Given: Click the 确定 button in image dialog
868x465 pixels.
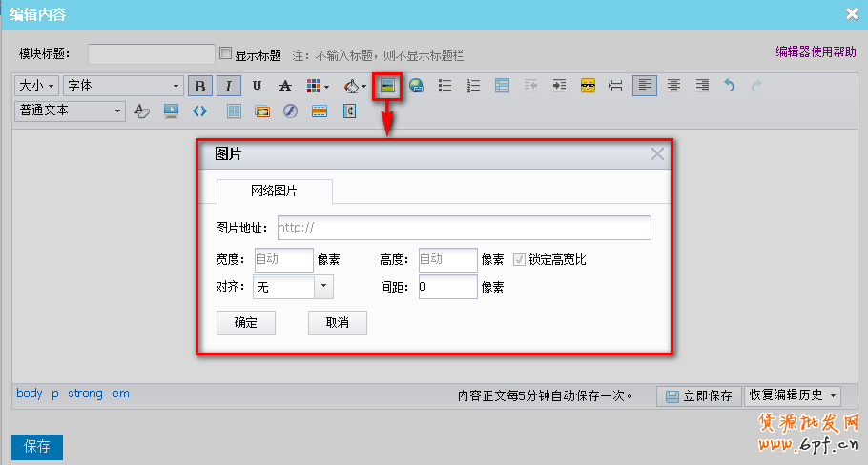Looking at the screenshot, I should pyautogui.click(x=245, y=323).
